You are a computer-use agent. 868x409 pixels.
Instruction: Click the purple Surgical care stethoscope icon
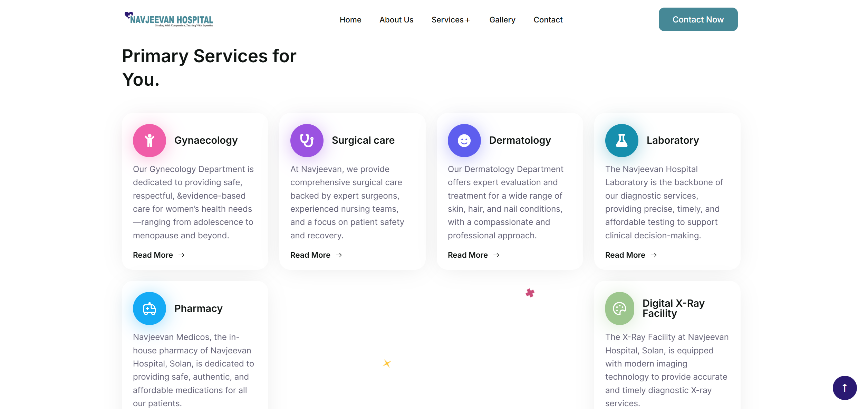(x=307, y=141)
